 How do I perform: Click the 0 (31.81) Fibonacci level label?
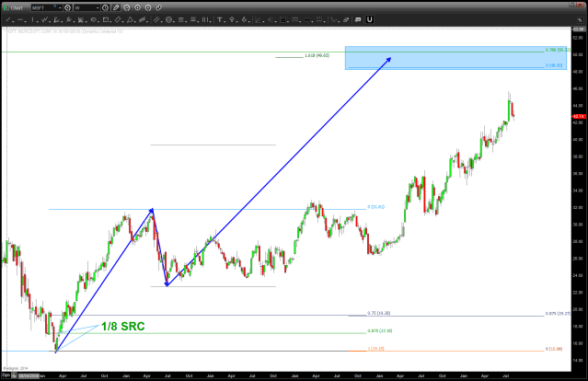pos(376,207)
